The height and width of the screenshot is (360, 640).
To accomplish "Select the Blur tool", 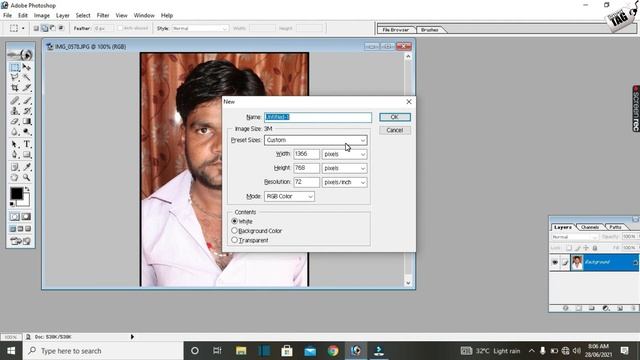I will [x=15, y=131].
